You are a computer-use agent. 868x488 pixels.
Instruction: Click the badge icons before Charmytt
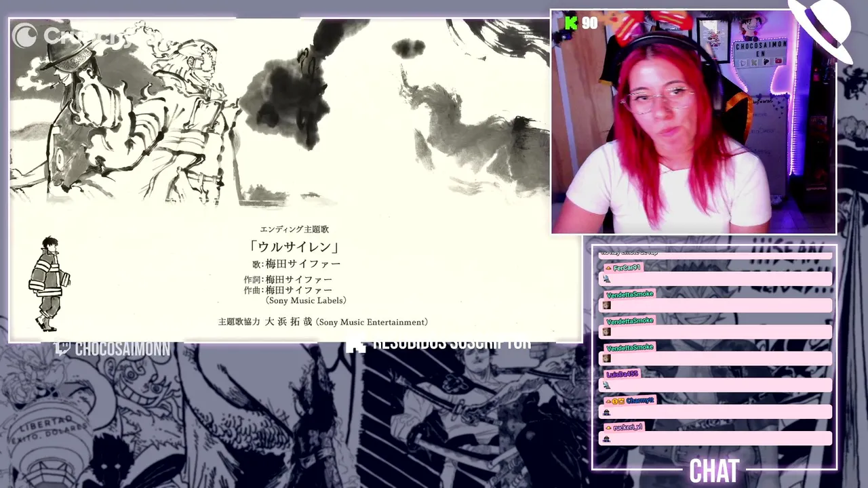[x=614, y=401]
